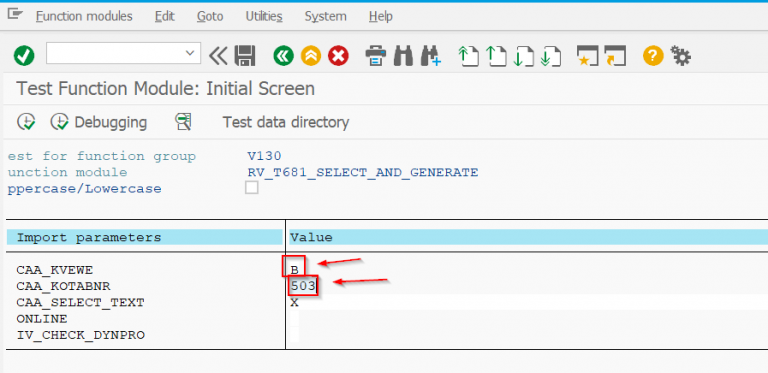768x373 pixels.
Task: Open the SAP window menu icon
Action: tap(15, 15)
